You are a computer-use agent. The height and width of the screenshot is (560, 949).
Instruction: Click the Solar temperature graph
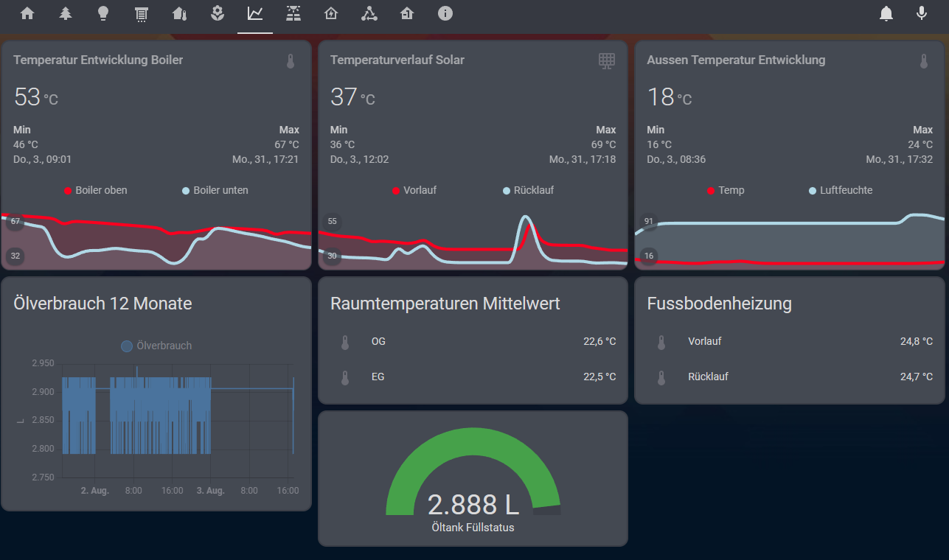coord(473,239)
